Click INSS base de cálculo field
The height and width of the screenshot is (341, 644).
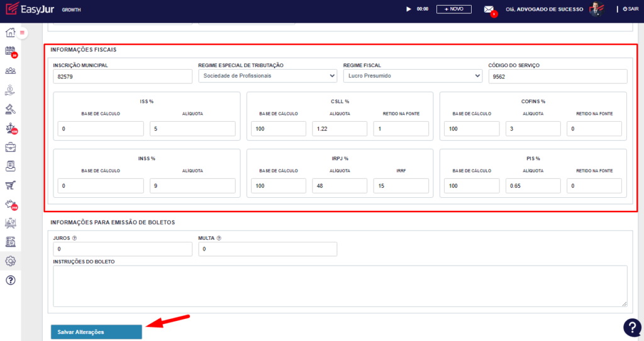pos(101,185)
